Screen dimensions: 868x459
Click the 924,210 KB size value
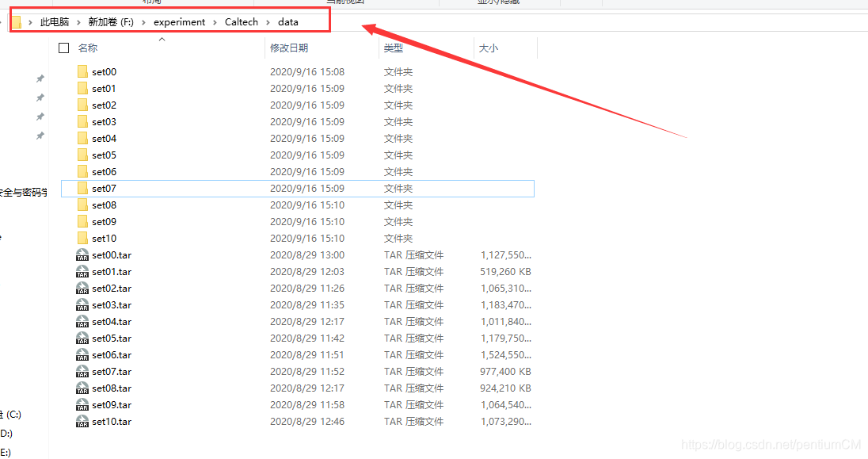[505, 388]
